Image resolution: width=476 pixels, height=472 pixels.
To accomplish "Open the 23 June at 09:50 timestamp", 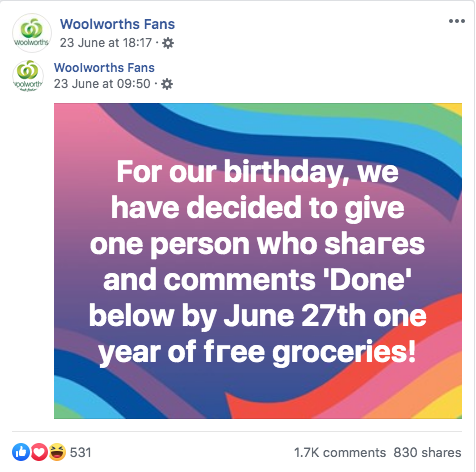I will (x=102, y=84).
